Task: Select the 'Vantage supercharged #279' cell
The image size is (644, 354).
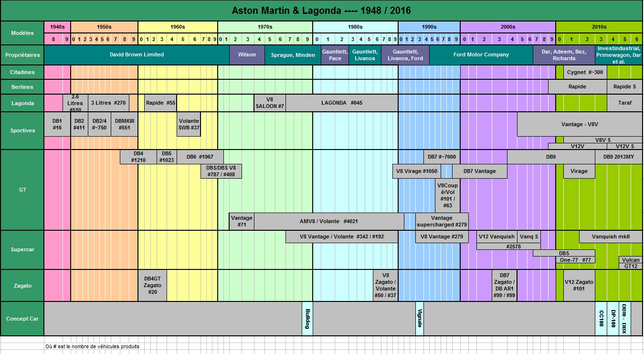Action: [442, 222]
